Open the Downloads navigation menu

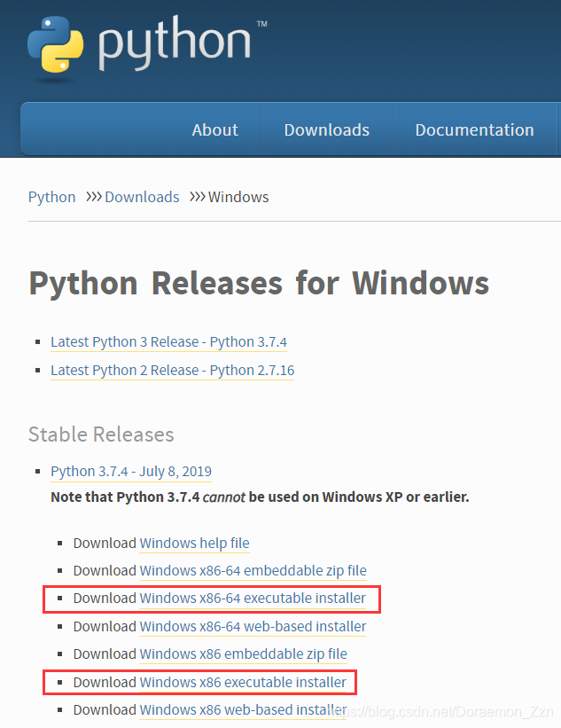[327, 130]
